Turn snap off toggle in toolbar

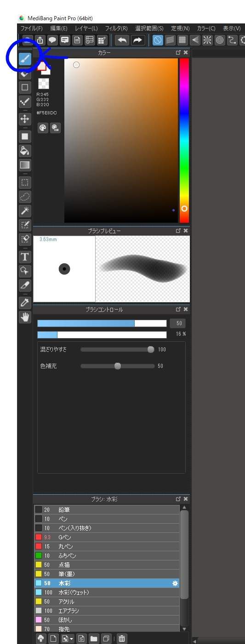(158, 40)
